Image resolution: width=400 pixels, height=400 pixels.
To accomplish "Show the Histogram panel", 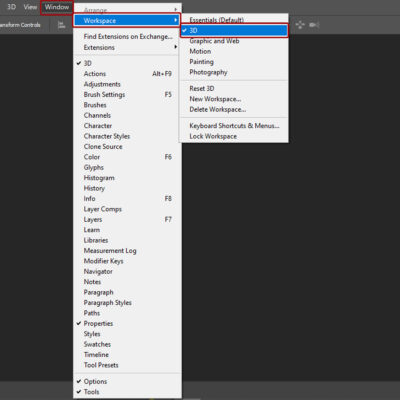I will tap(127, 178).
